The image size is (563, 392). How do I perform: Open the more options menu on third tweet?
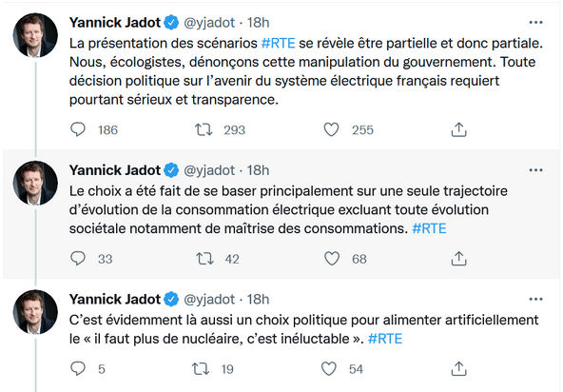535,299
